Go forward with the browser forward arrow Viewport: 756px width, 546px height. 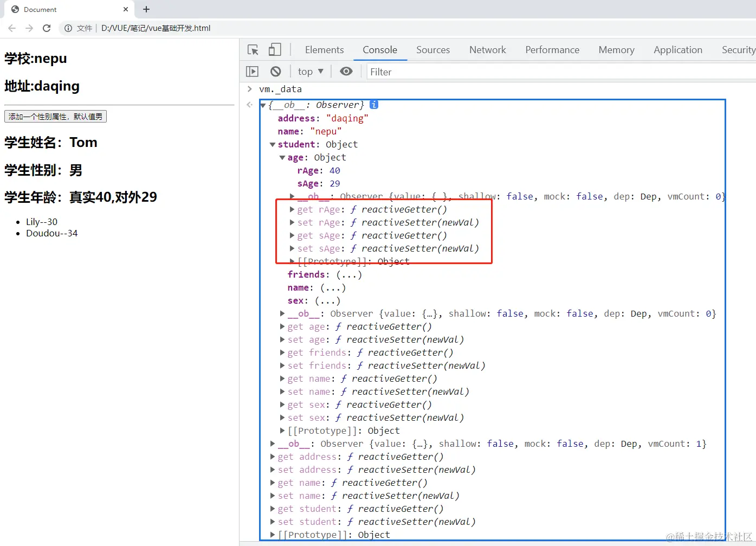[29, 28]
